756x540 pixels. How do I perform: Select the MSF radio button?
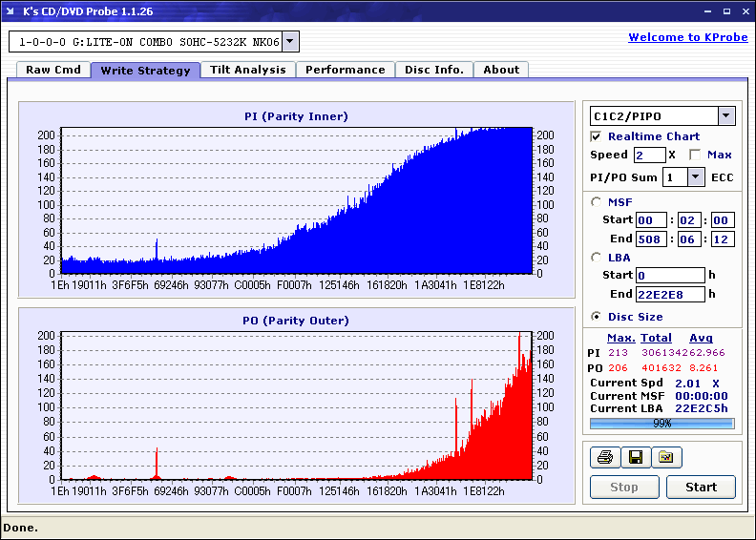[597, 202]
